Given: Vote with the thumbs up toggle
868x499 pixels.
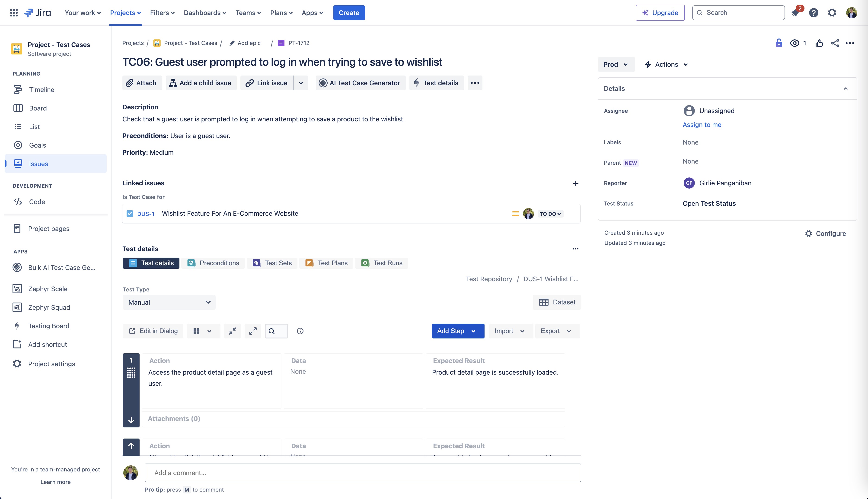Looking at the screenshot, I should tap(819, 43).
